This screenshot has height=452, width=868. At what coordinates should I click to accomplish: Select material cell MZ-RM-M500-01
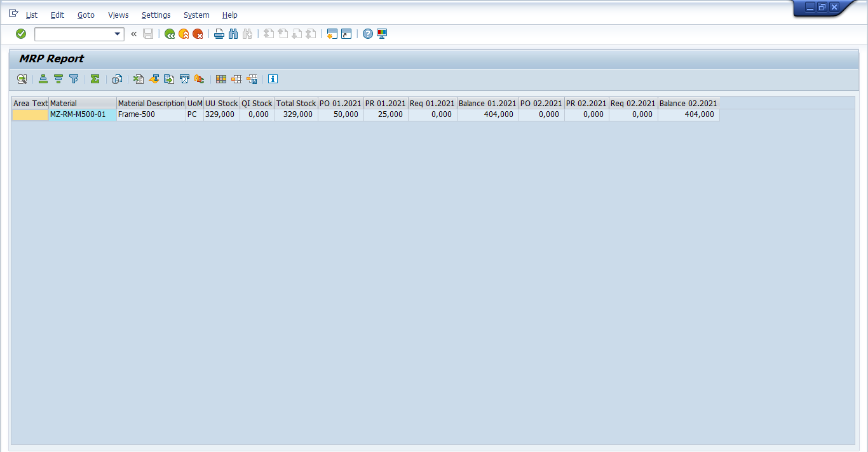pyautogui.click(x=83, y=114)
